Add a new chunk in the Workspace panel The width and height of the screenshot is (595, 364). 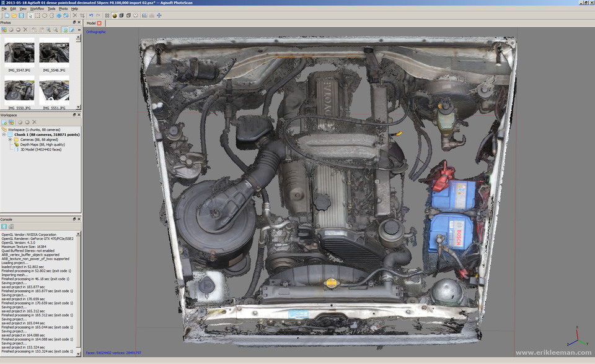[4, 121]
